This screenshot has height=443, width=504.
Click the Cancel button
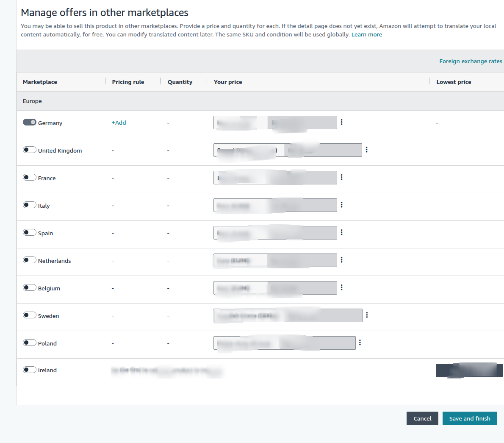tap(422, 418)
